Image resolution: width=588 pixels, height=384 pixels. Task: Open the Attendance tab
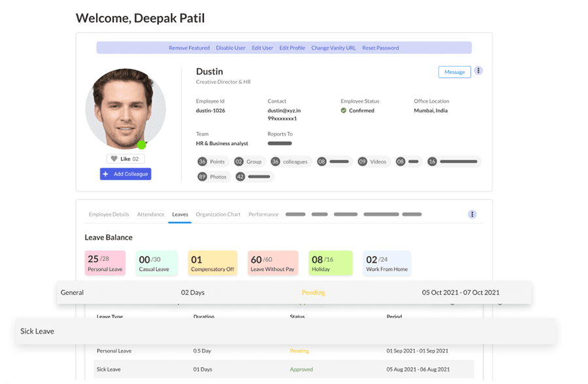[150, 215]
